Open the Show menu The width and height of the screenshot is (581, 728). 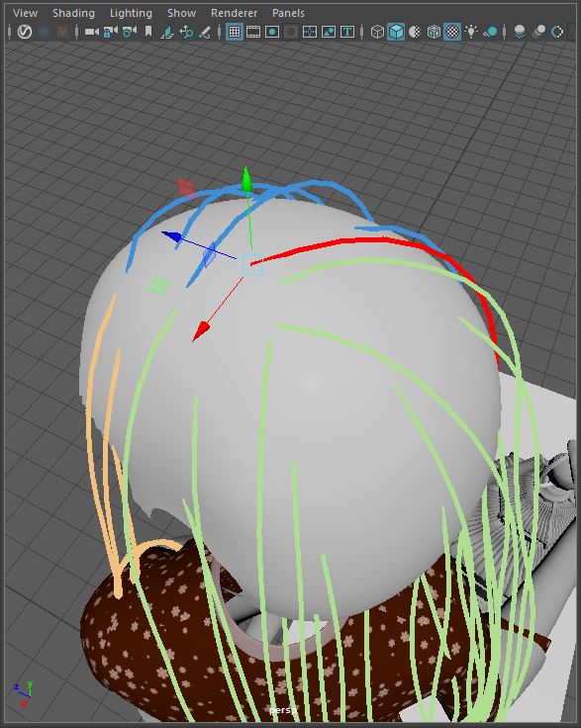tap(181, 13)
